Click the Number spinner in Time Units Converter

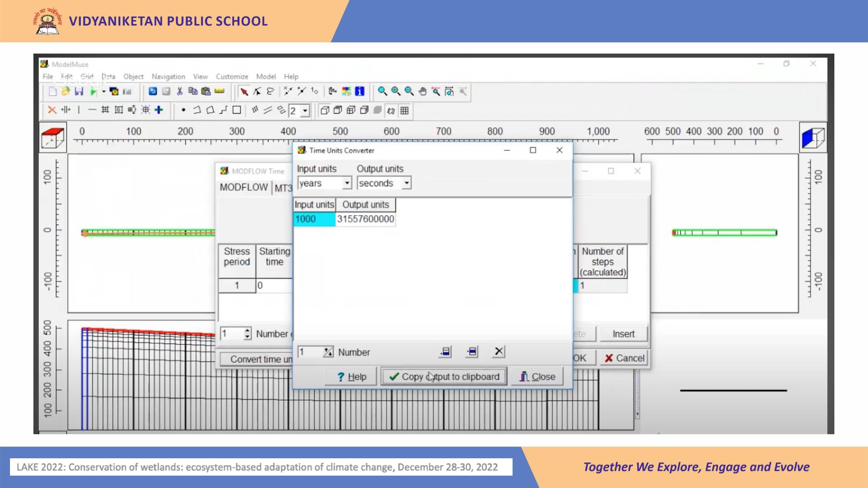[327, 352]
